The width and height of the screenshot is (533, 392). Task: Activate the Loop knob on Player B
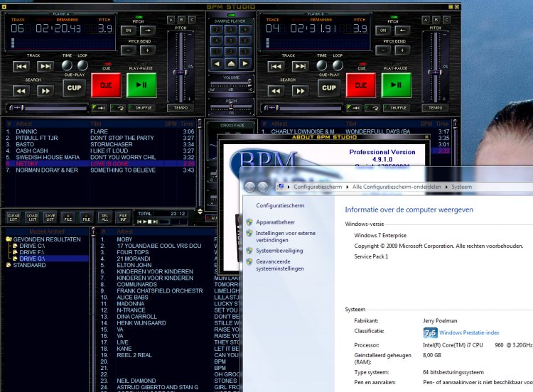337,65
